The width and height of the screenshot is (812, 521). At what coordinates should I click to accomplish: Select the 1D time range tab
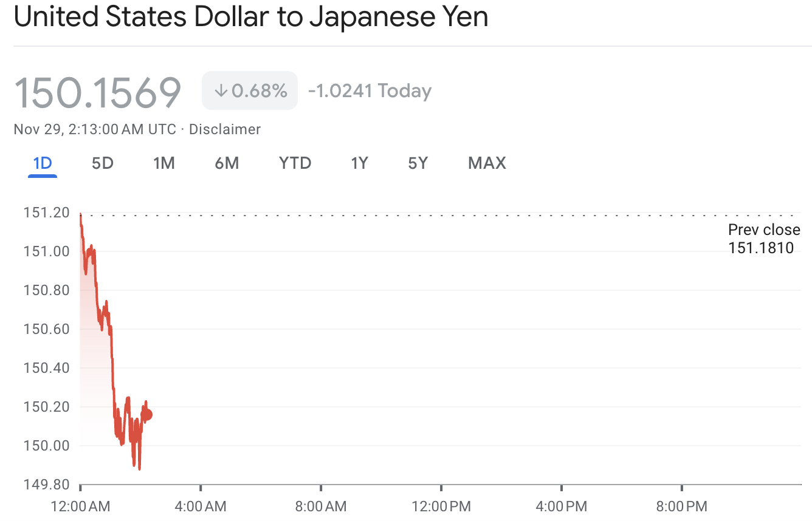tap(43, 163)
